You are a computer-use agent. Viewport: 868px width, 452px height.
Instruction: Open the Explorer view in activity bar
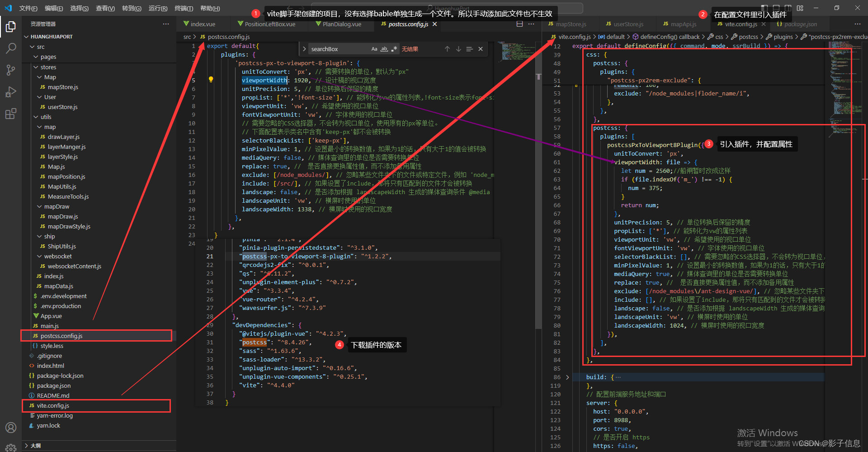coord(11,27)
